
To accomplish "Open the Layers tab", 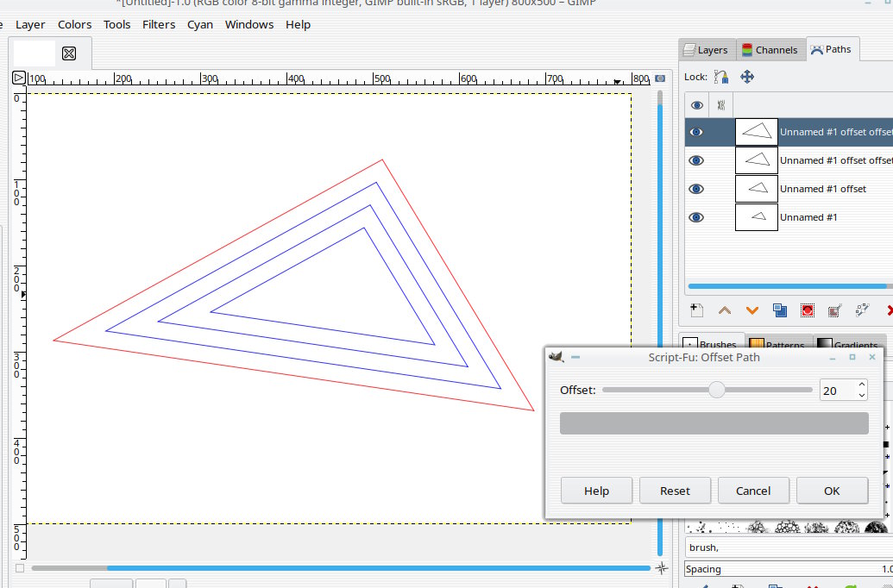I will [706, 50].
